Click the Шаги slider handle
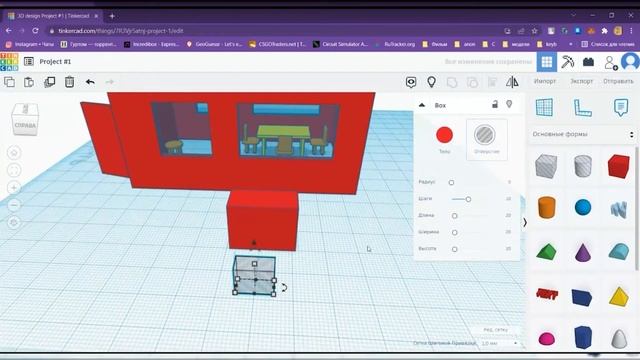 468,199
